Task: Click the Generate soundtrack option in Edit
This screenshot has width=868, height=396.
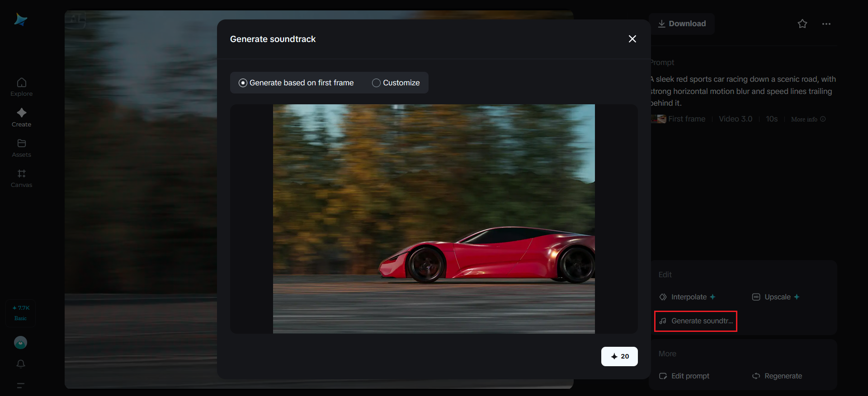Action: (x=696, y=321)
